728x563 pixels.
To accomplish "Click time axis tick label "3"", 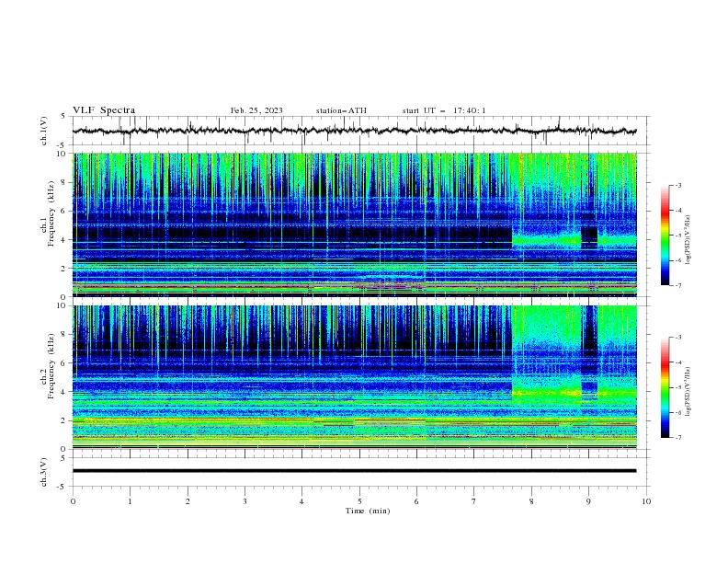I will click(245, 501).
